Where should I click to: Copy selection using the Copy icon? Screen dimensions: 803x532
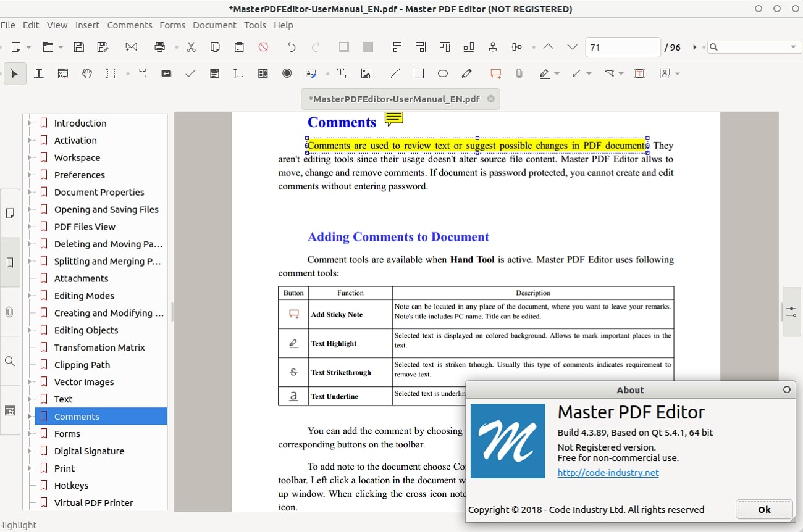point(215,47)
